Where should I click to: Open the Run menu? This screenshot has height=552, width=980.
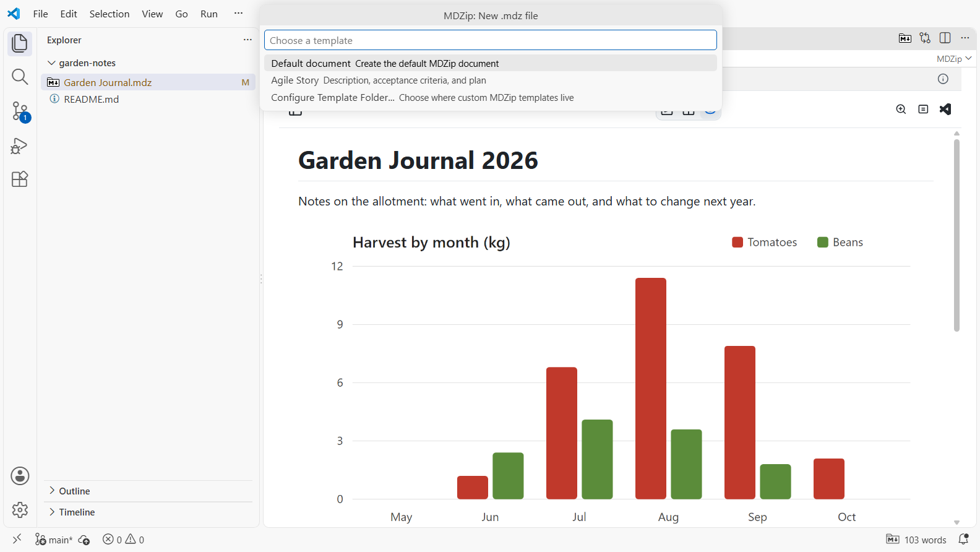click(209, 14)
